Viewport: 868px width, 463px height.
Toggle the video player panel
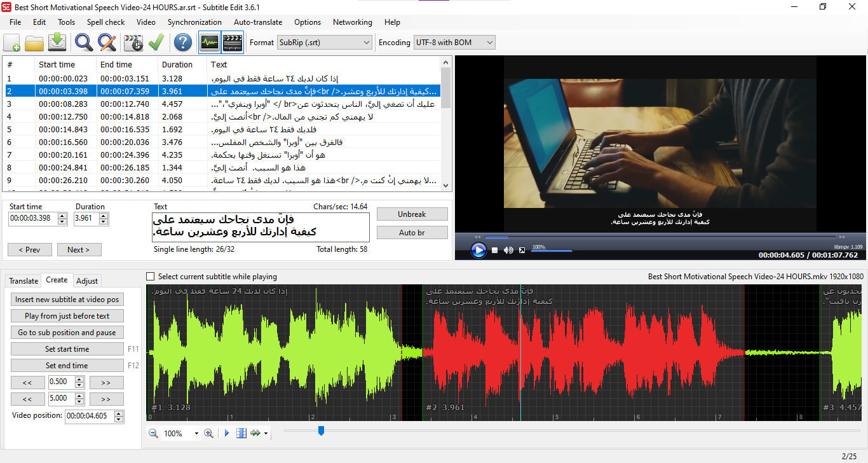pyautogui.click(x=231, y=42)
